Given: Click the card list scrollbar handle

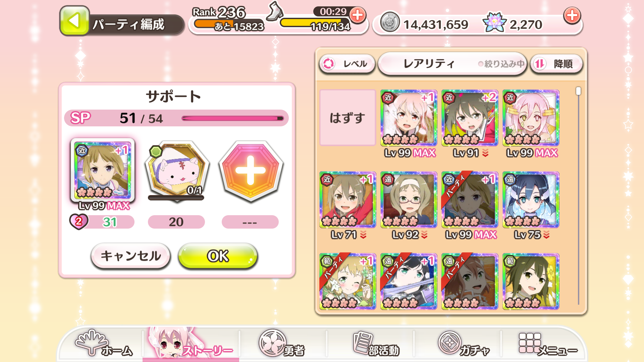Looking at the screenshot, I should tap(578, 91).
